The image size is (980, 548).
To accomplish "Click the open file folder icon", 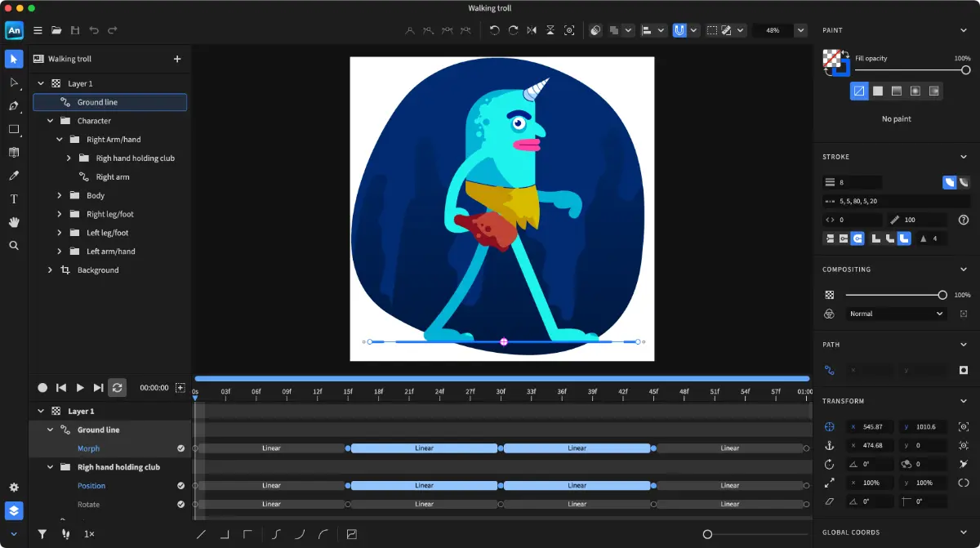I will pyautogui.click(x=56, y=30).
